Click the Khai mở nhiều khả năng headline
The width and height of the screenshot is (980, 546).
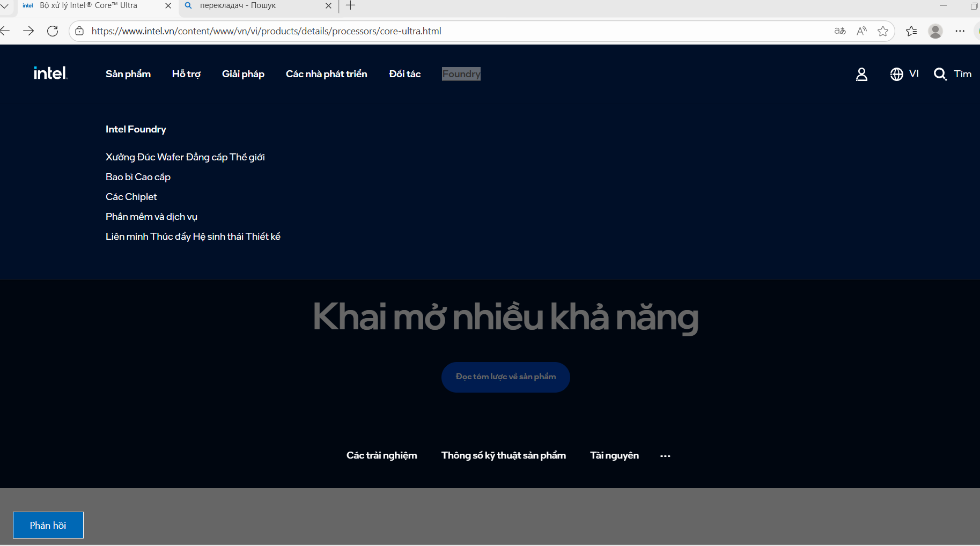506,317
